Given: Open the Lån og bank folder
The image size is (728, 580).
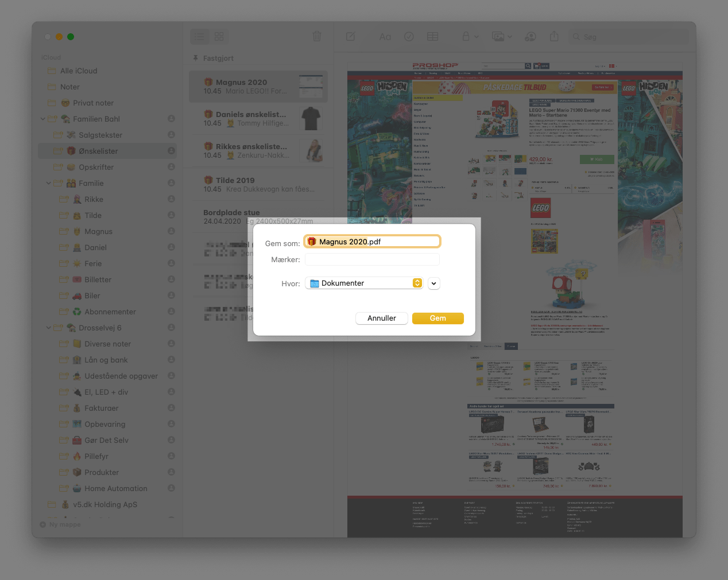Looking at the screenshot, I should point(107,360).
